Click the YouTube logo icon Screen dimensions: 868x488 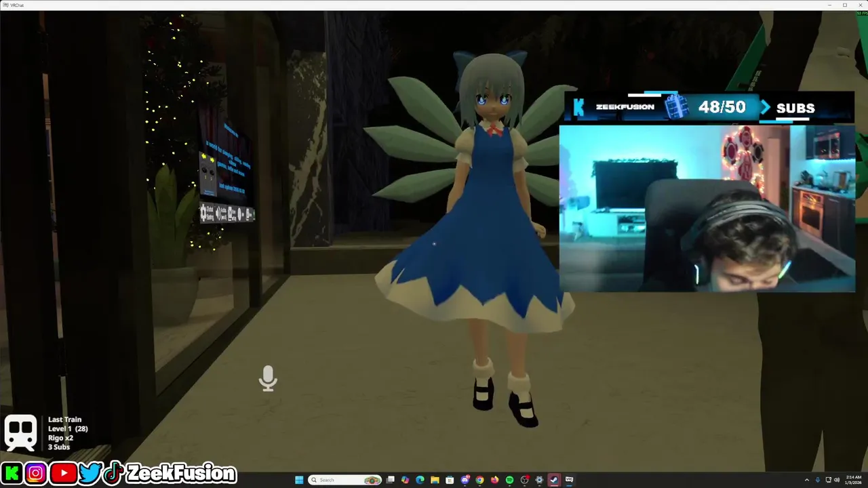[63, 472]
